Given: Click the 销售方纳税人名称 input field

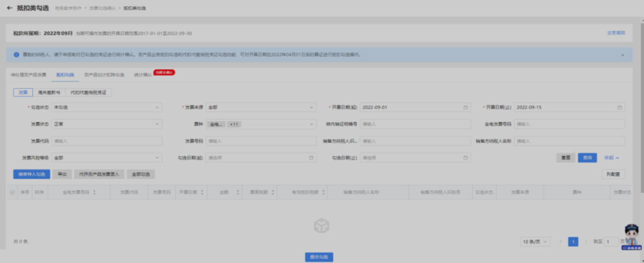Looking at the screenshot, I should pos(569,141).
